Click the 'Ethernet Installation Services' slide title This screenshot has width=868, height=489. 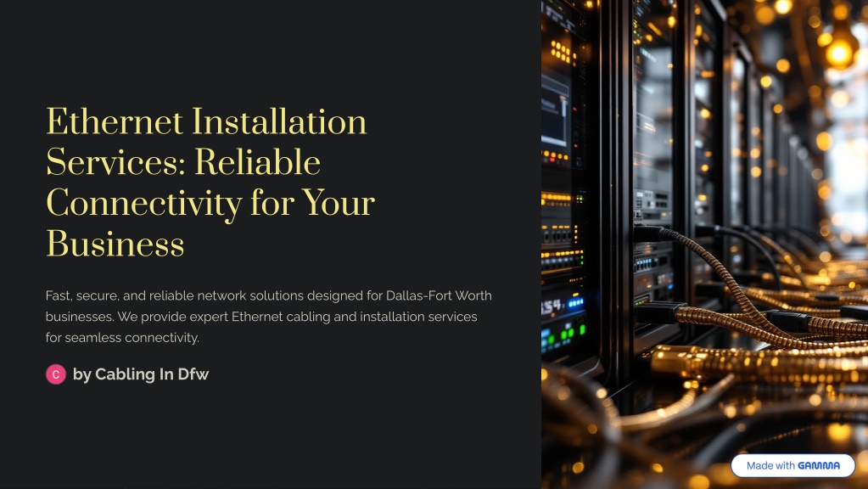tap(210, 183)
